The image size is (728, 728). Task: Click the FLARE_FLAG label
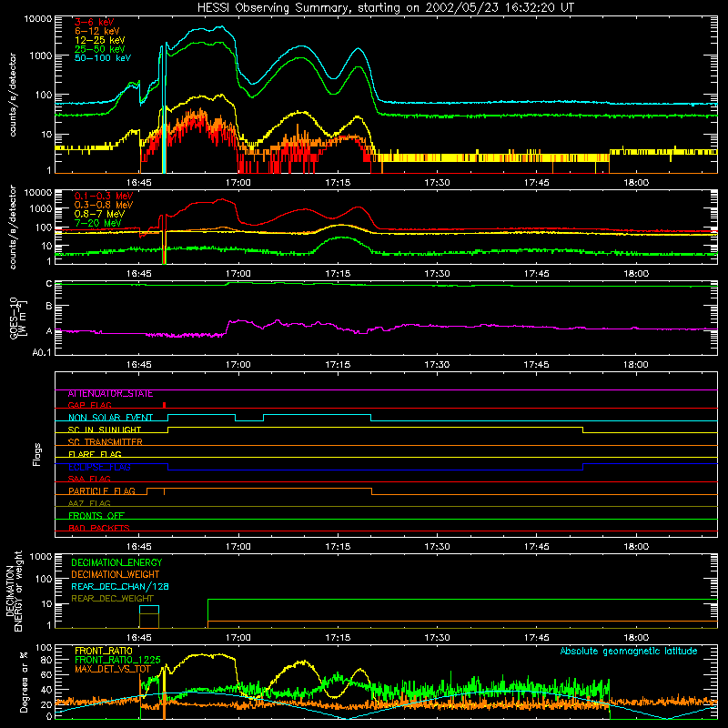(95, 454)
